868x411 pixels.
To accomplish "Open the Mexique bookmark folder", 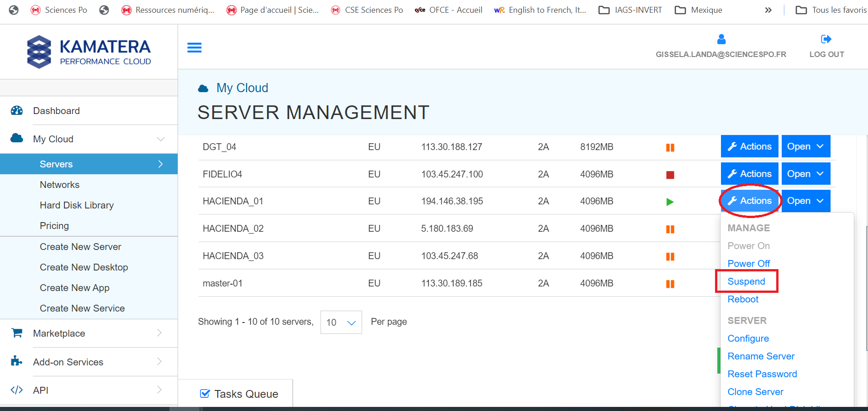I will click(x=699, y=10).
